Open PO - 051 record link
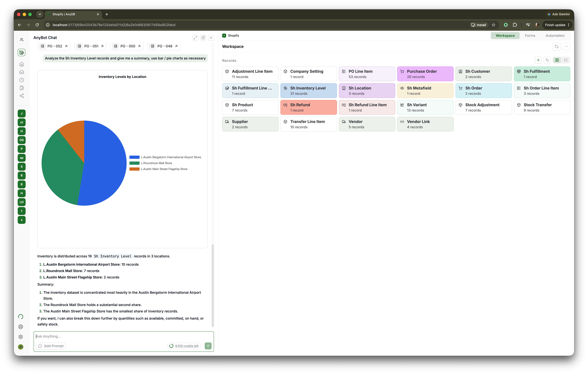 point(91,46)
